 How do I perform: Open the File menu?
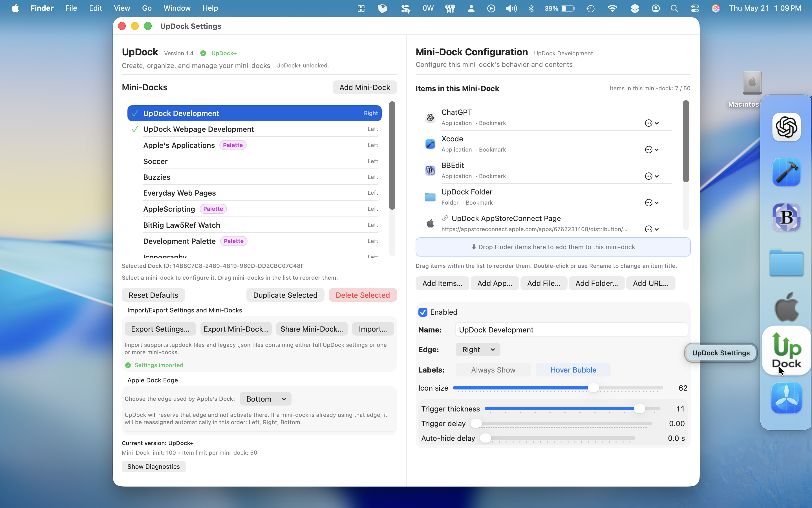[x=71, y=8]
